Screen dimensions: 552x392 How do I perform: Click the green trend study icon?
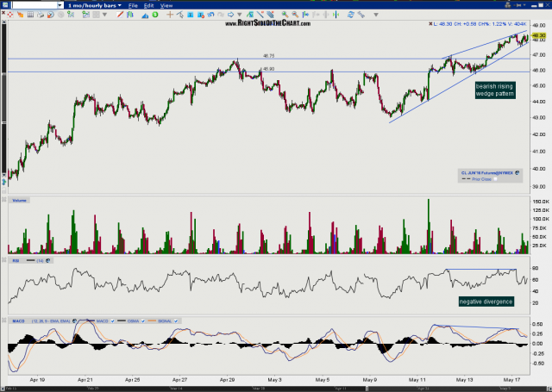[250, 15]
